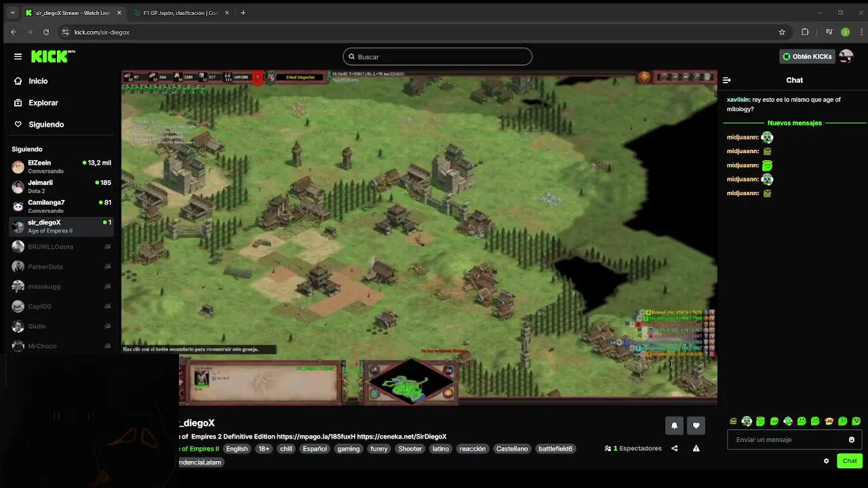
Task: Click the KICK logo
Action: [53, 56]
